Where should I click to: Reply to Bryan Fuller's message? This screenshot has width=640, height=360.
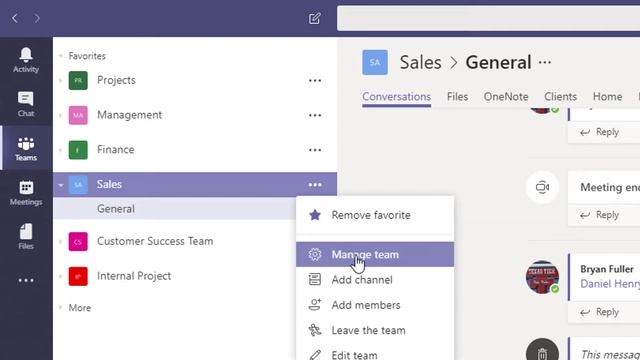600,312
